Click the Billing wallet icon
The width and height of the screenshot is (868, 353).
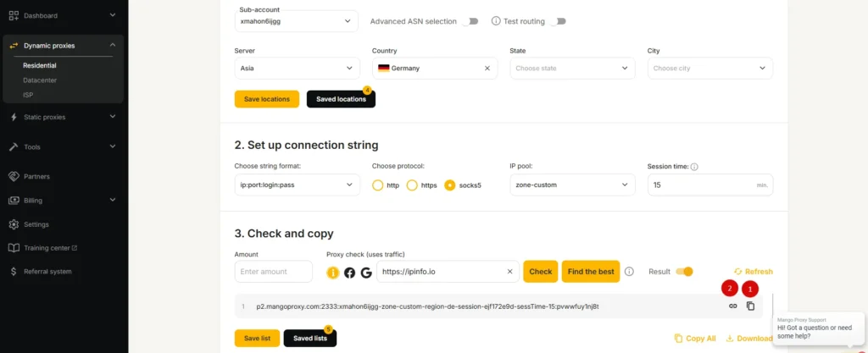14,201
